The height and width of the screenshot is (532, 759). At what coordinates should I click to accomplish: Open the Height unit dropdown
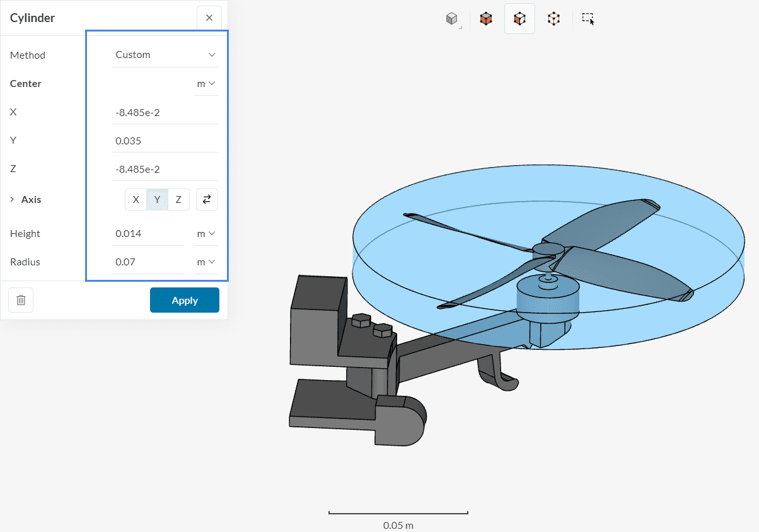coord(206,233)
